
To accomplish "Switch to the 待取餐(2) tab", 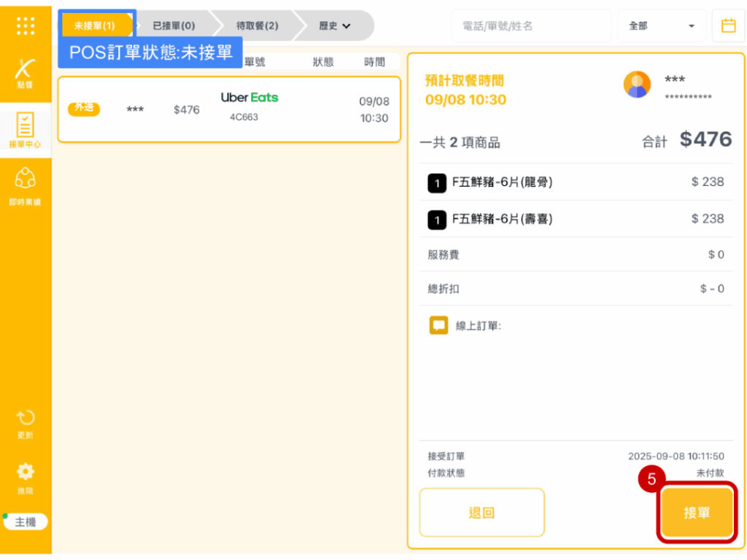I will click(x=257, y=26).
